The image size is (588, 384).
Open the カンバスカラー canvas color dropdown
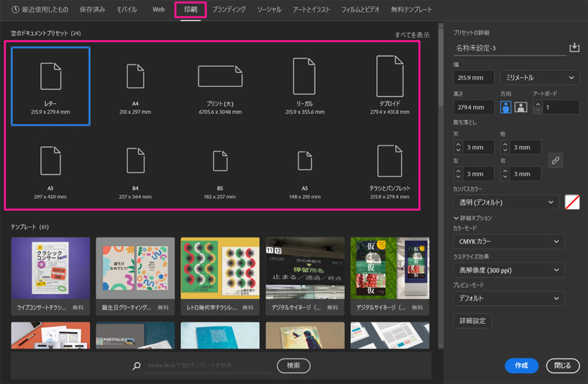click(505, 202)
